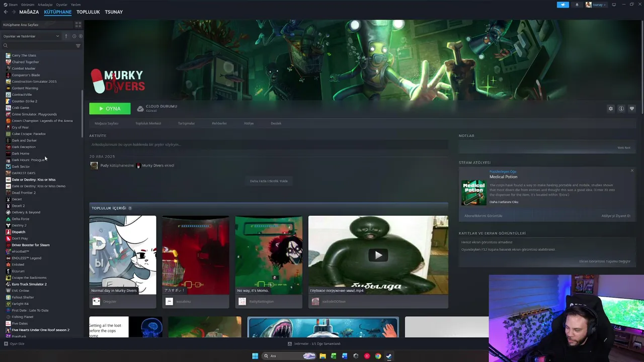Image resolution: width=644 pixels, height=362 pixels.
Task: Expand the Oyunlar ve Yazılımlar dropdown
Action: click(x=31, y=36)
